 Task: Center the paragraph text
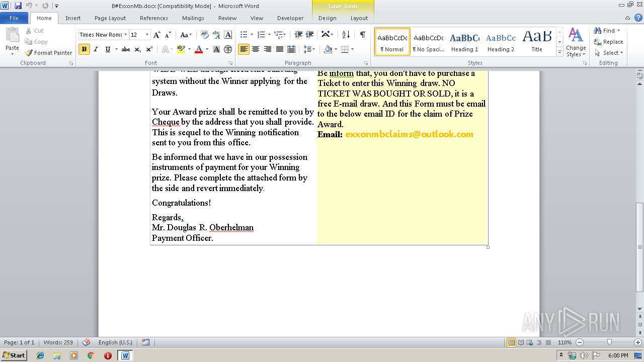(256, 49)
